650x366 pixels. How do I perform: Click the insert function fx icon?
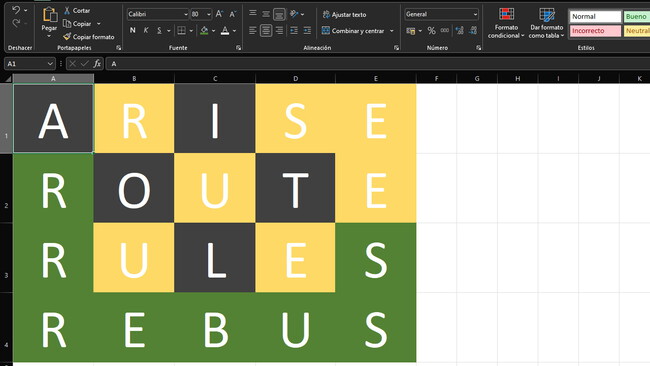97,63
